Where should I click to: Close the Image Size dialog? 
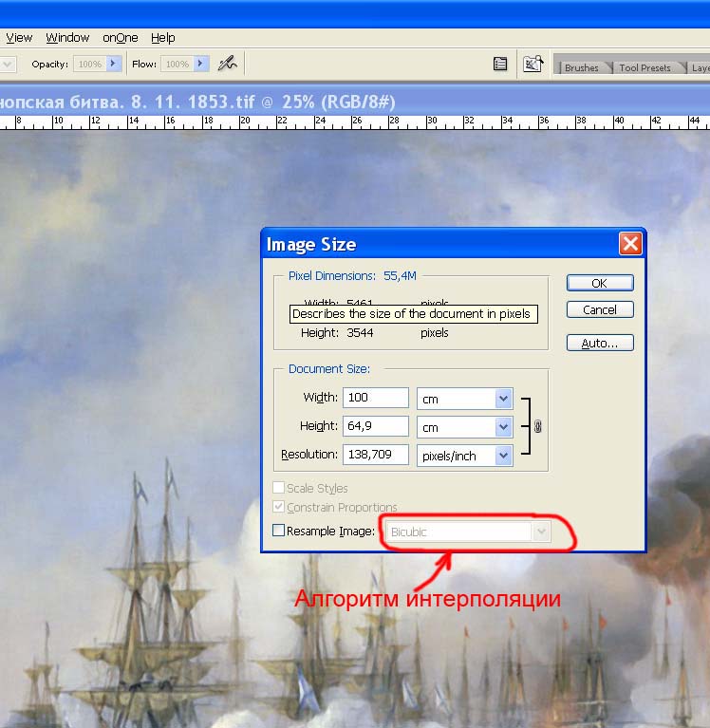coord(630,243)
